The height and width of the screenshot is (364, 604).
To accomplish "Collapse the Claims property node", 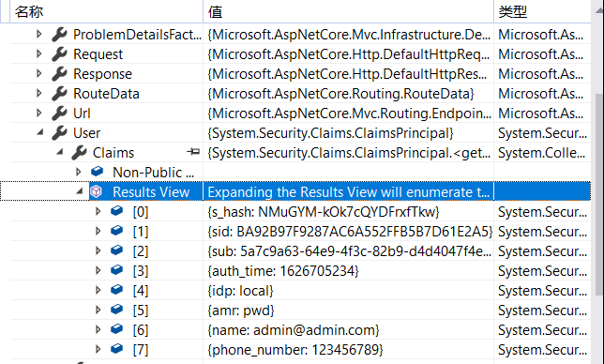I will click(60, 152).
